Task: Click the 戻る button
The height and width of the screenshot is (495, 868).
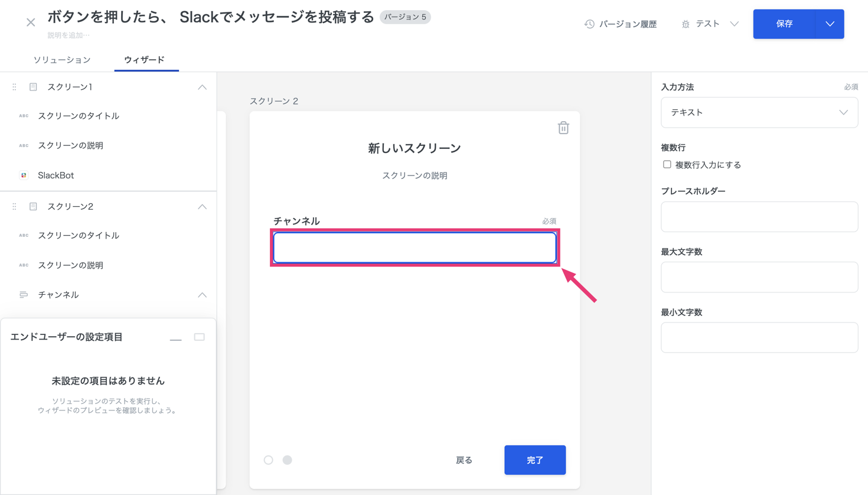Action: click(x=464, y=460)
